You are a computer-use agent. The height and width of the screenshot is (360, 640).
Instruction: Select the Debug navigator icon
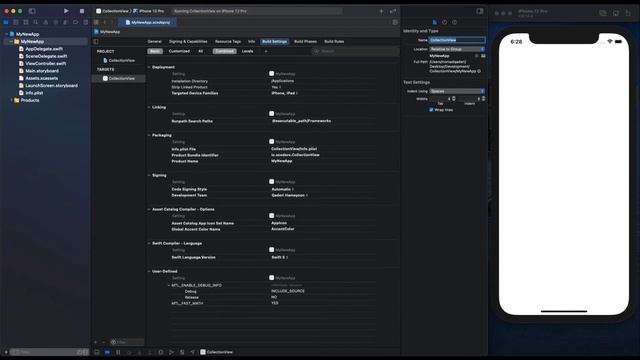point(66,22)
